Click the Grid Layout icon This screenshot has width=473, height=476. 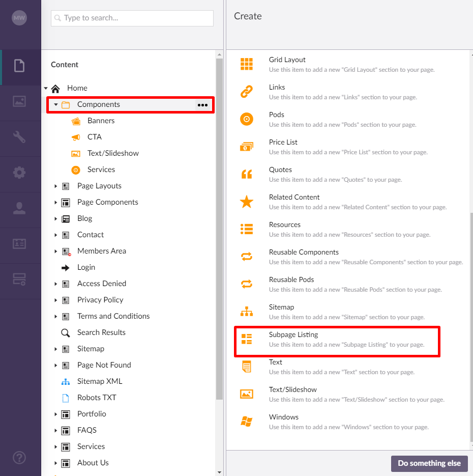[247, 64]
